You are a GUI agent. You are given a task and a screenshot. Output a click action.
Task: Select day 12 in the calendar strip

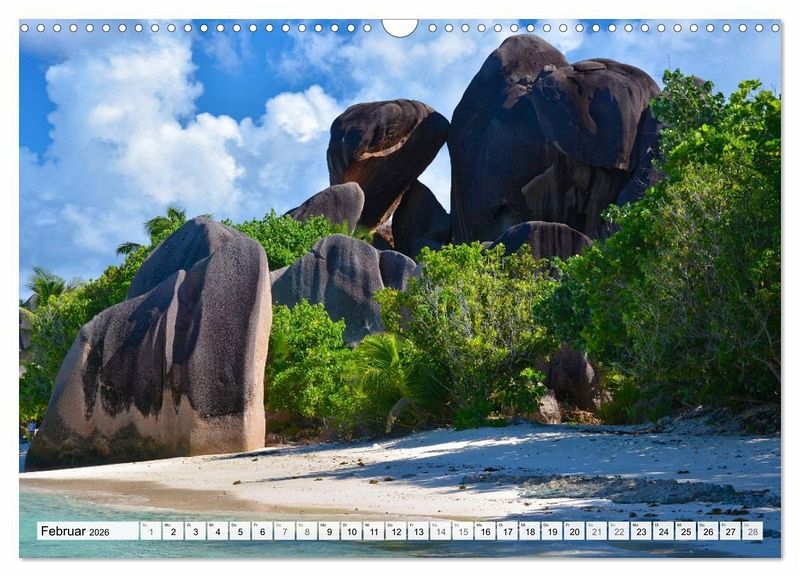[x=396, y=531]
